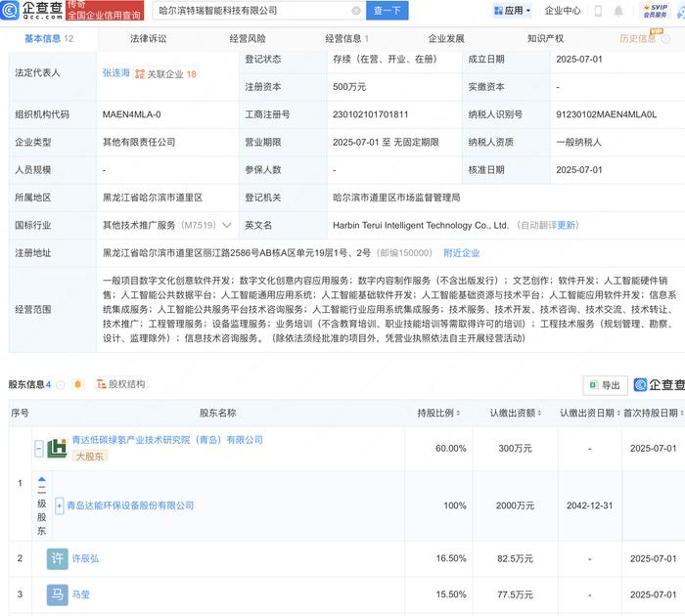The width and height of the screenshot is (685, 616).
Task: Switch to the 经营风险 tab
Action: point(248,38)
